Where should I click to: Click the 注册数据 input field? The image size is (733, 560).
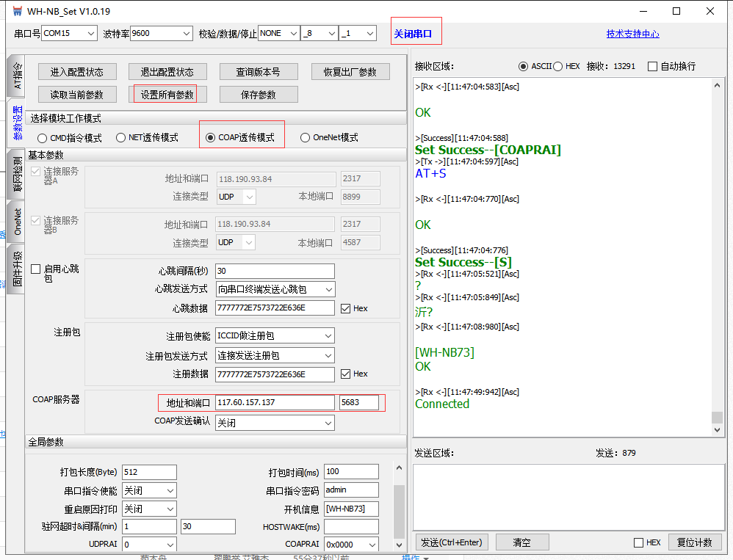[x=275, y=374]
